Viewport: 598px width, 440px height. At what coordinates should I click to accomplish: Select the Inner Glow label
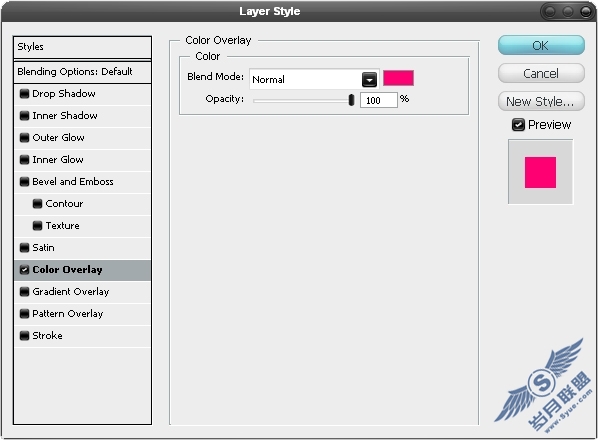[58, 160]
